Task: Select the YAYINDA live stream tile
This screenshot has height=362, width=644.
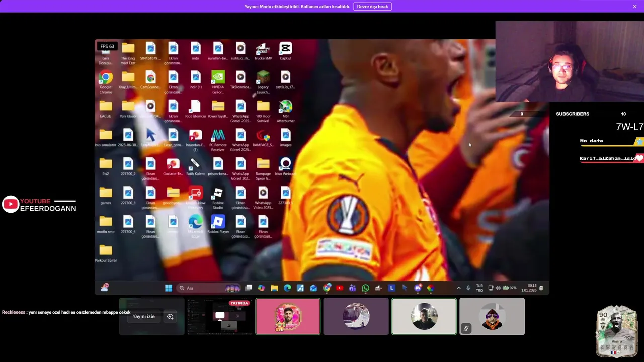Action: (x=219, y=316)
